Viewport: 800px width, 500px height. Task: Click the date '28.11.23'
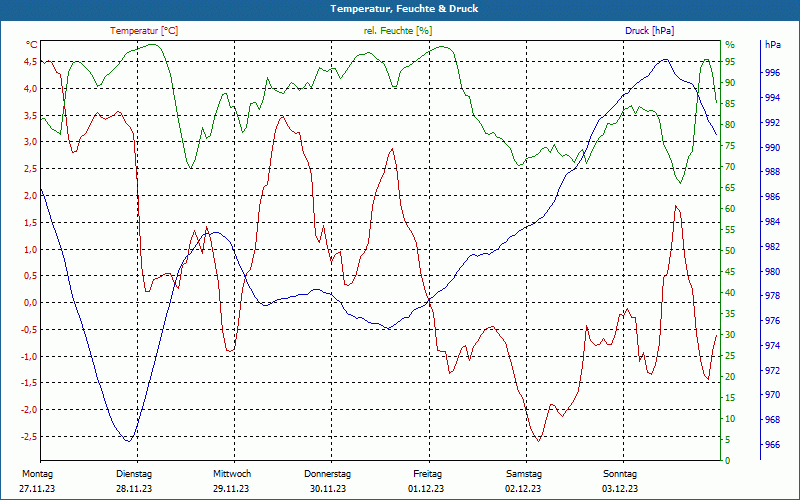tap(134, 489)
